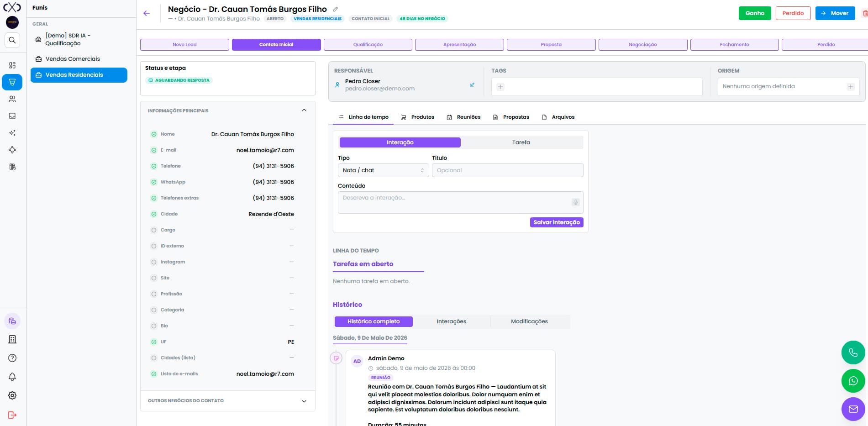The image size is (868, 426).
Task: Open the notifications bell icon
Action: [12, 377]
